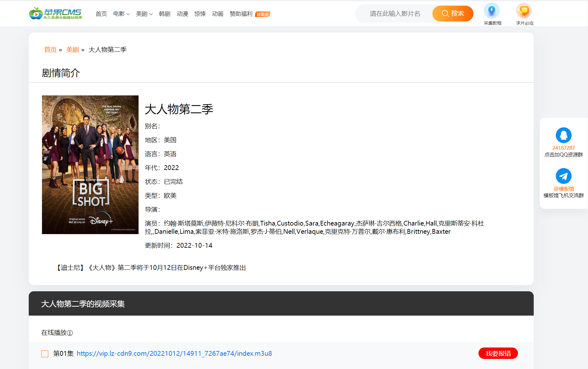Click the Telegram paper plane icon
The image size is (588, 369).
563,176
